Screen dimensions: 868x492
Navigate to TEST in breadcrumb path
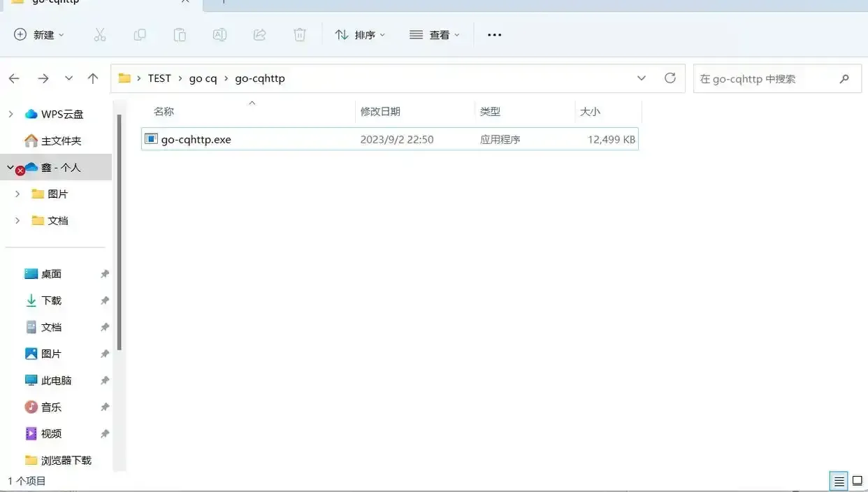(x=159, y=78)
